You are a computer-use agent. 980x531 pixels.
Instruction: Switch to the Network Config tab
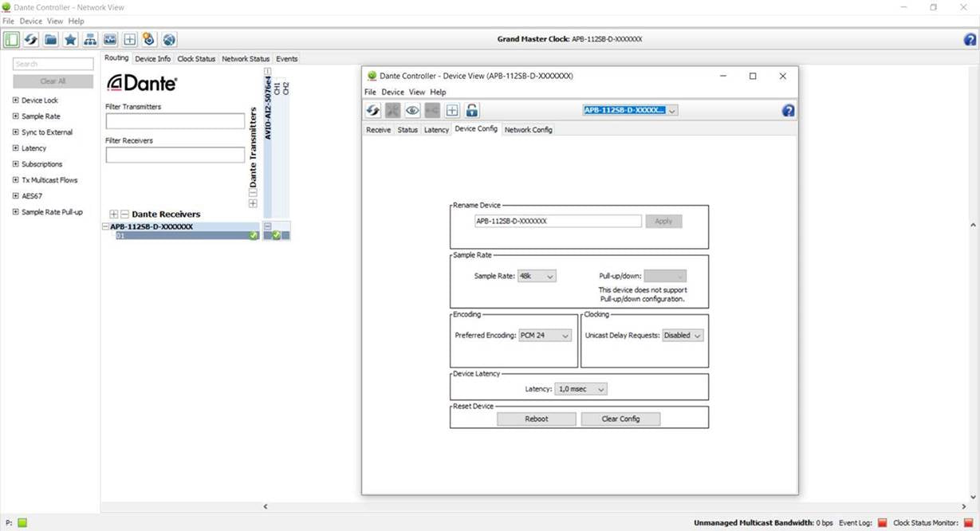(x=528, y=130)
